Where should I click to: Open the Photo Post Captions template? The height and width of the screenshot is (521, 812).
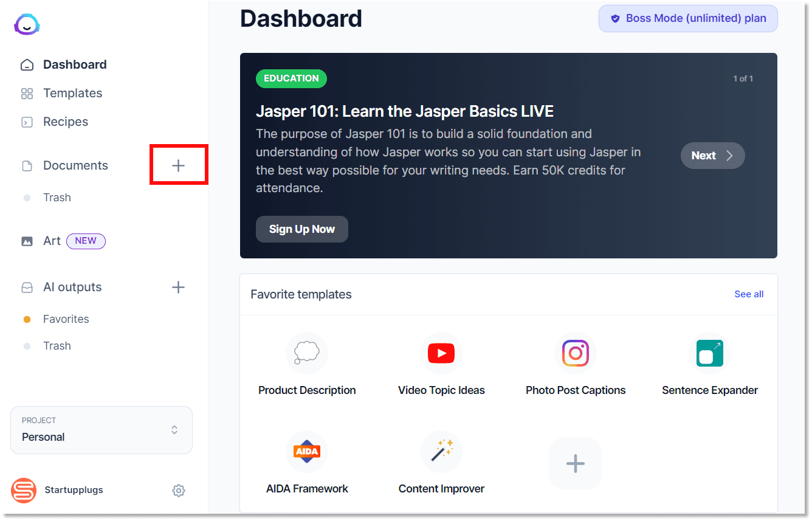576,365
